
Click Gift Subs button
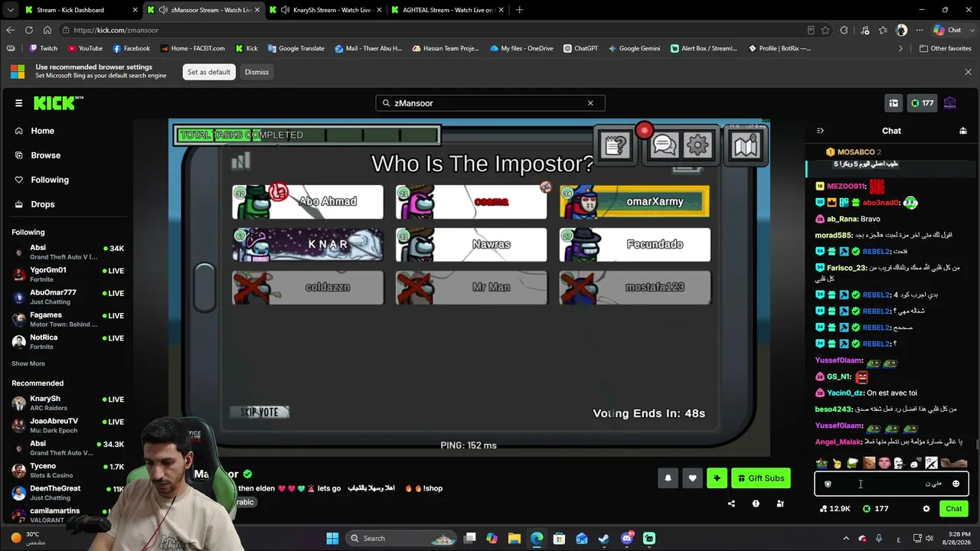click(x=761, y=478)
